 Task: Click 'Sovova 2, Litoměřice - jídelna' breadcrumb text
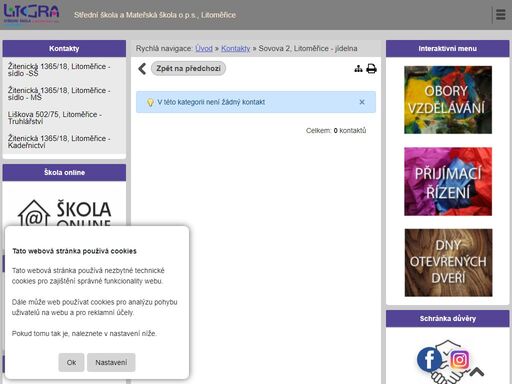308,49
